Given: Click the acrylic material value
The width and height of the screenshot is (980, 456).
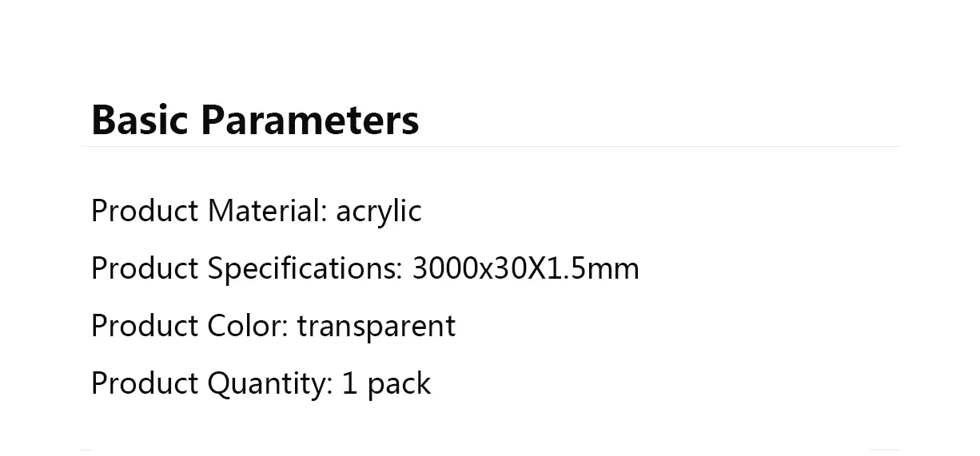Looking at the screenshot, I should pyautogui.click(x=378, y=212).
